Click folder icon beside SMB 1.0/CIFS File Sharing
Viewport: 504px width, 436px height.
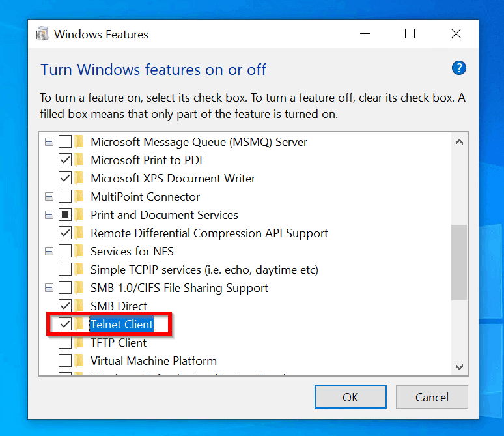click(x=79, y=287)
